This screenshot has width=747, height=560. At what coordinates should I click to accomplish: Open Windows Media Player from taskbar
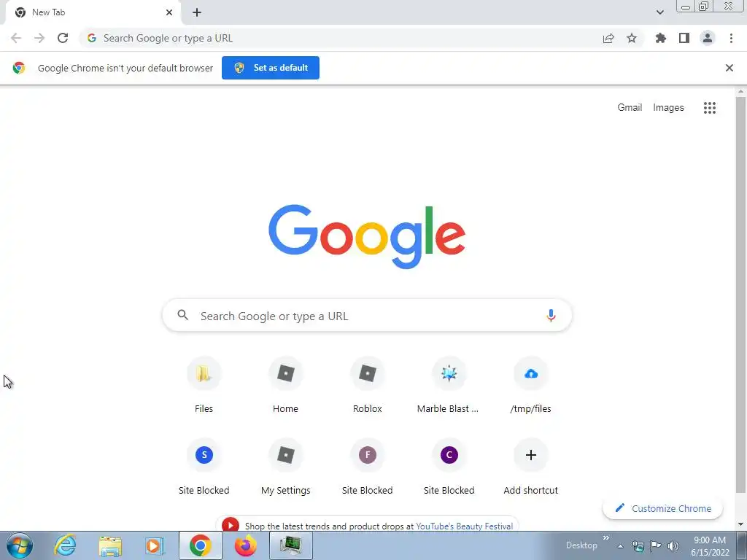click(155, 545)
